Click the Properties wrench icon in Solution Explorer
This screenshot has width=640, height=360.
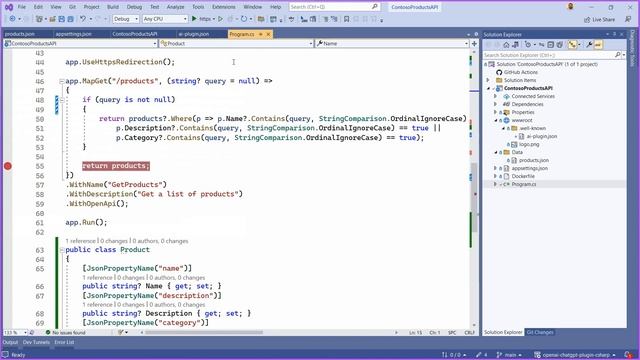coord(589,45)
